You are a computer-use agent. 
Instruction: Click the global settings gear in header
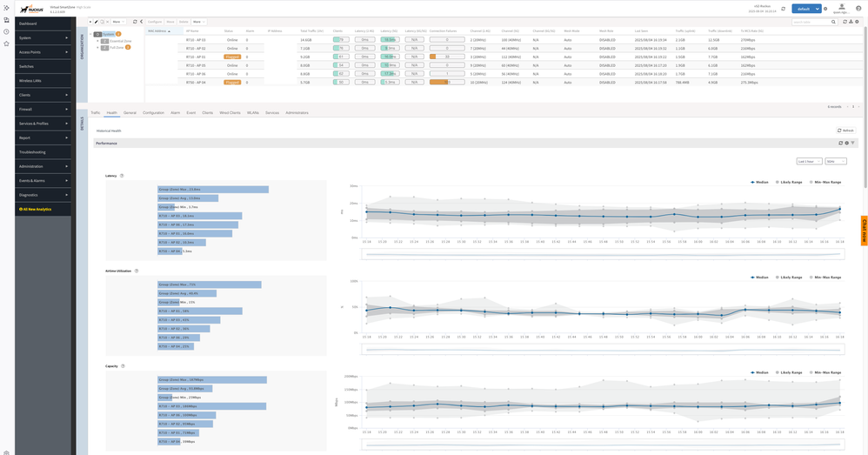tap(825, 9)
